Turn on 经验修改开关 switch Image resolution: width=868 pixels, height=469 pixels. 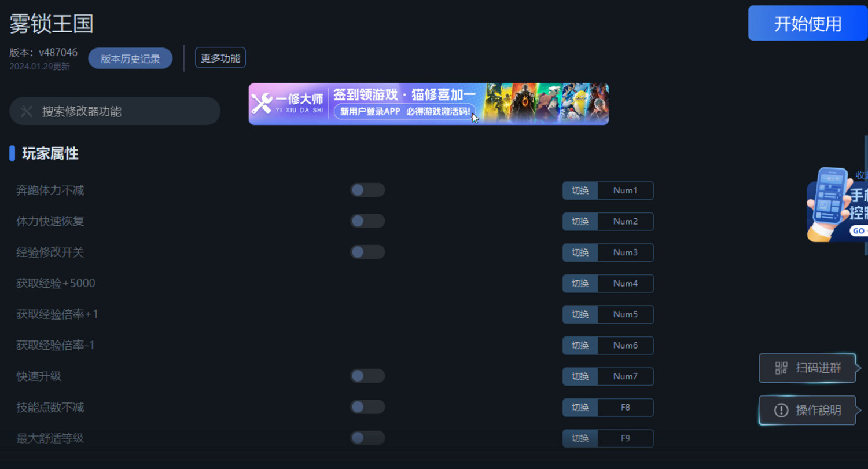(x=367, y=252)
